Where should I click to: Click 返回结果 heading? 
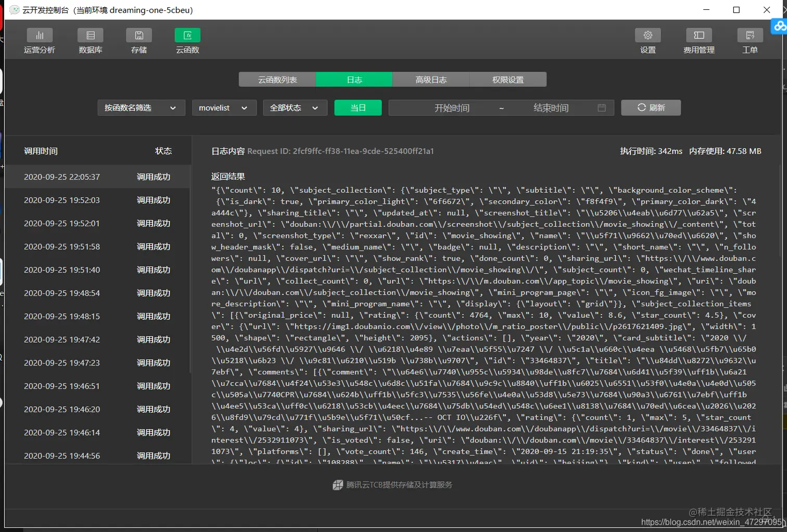[228, 177]
